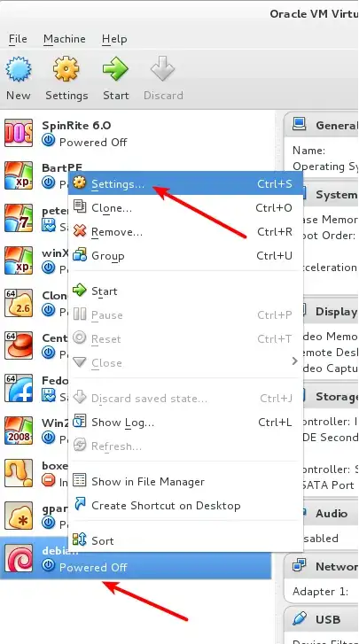Image resolution: width=359 pixels, height=644 pixels.
Task: Click the New virtual machine toolbar icon
Action: pos(19,69)
